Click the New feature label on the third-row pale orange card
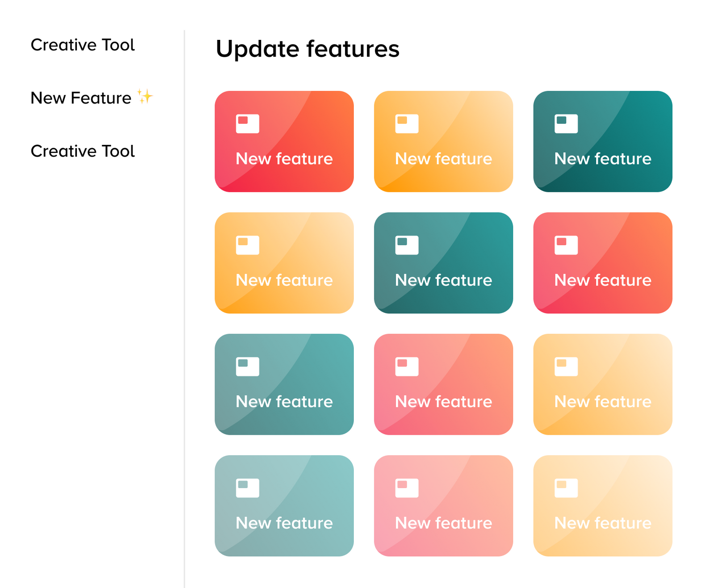Image resolution: width=703 pixels, height=588 pixels. (603, 402)
